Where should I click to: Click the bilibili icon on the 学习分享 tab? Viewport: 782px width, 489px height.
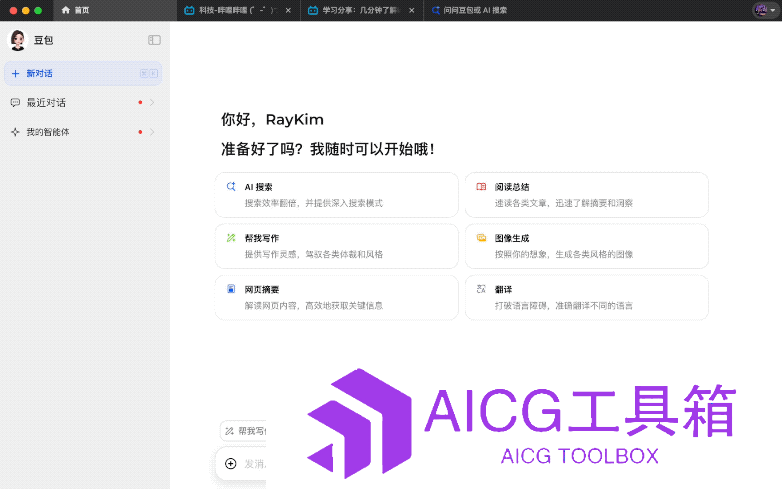click(x=313, y=10)
